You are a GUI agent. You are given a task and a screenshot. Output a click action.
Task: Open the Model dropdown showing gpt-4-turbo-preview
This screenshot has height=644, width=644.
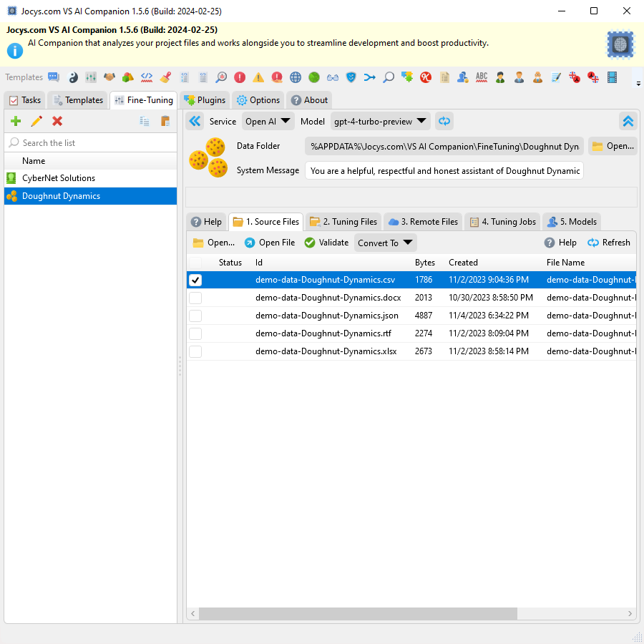[x=380, y=121]
